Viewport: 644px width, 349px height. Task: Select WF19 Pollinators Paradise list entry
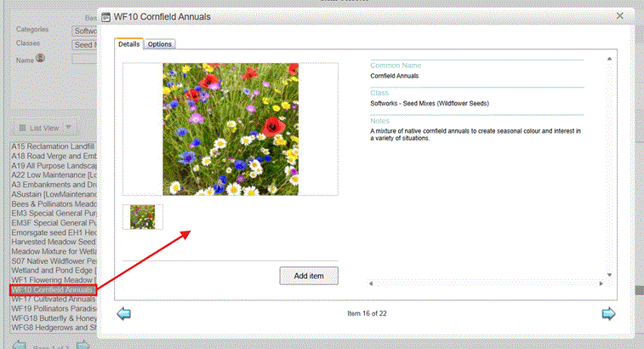click(x=54, y=308)
